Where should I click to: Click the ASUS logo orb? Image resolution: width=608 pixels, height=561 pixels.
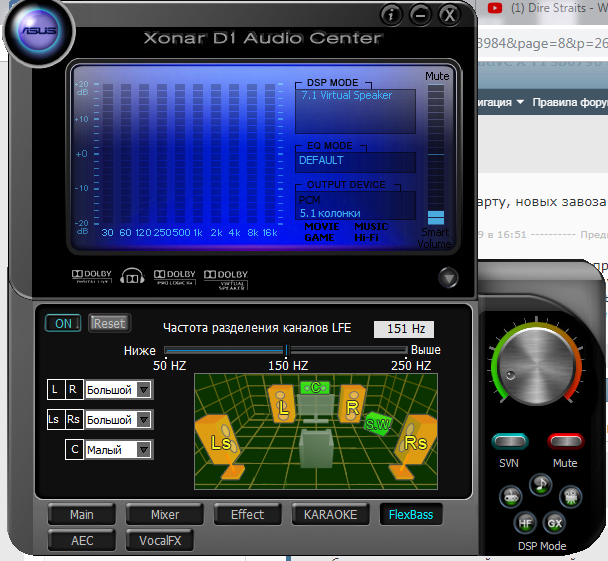coord(39,31)
